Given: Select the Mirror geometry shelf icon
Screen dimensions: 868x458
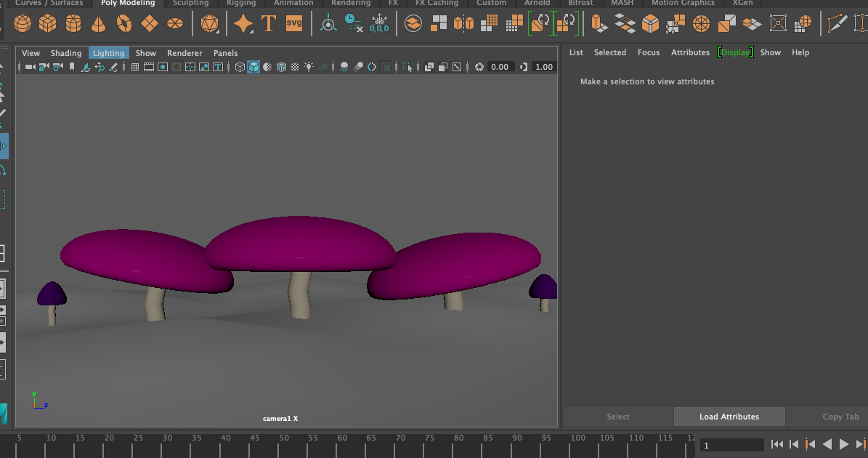Looking at the screenshot, I should click(463, 24).
